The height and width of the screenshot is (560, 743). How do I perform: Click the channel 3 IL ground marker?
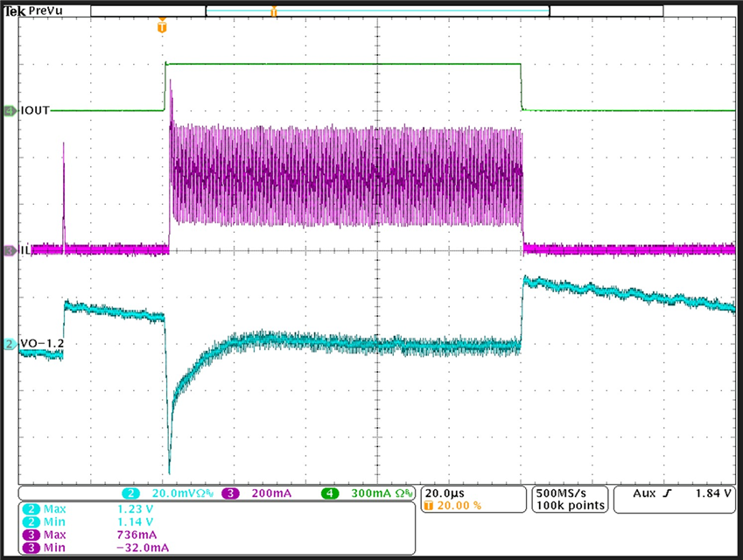tap(10, 250)
